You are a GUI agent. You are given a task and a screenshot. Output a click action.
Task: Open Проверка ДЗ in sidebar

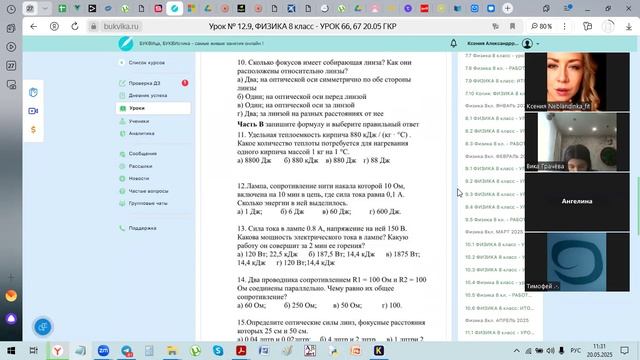point(144,83)
